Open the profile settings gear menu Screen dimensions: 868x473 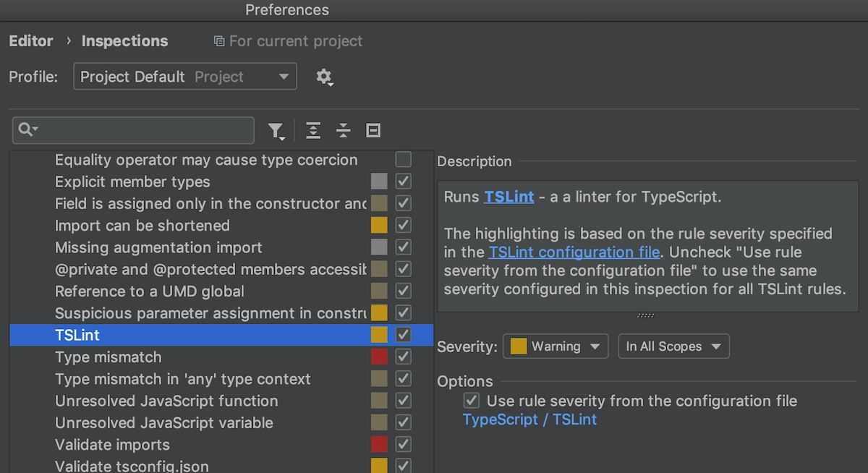pyautogui.click(x=324, y=77)
